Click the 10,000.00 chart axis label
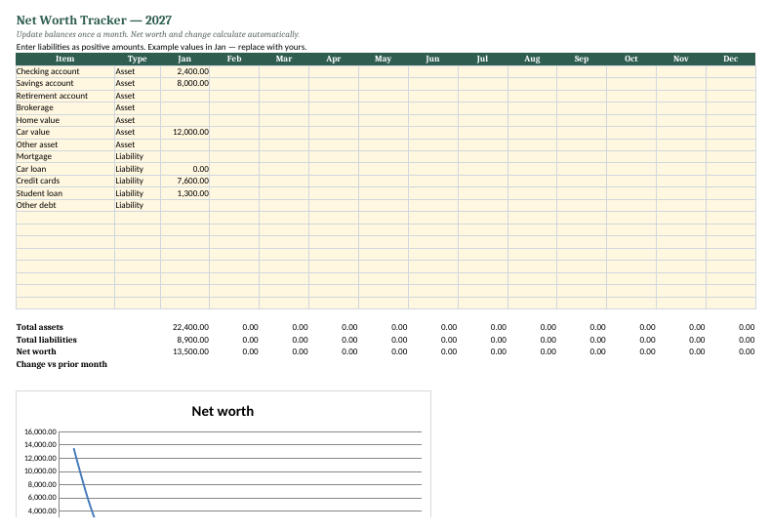The height and width of the screenshot is (532, 771). click(40, 471)
